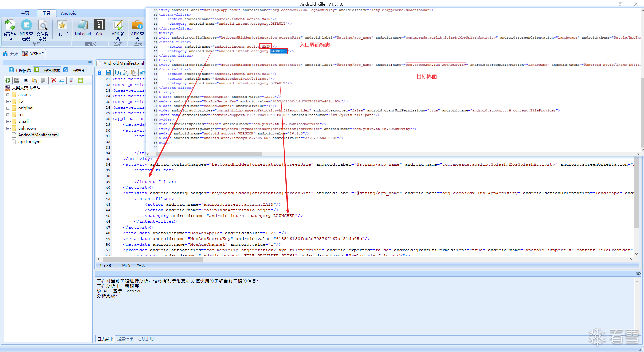Open the APK 查壳 shell checker

click(138, 30)
